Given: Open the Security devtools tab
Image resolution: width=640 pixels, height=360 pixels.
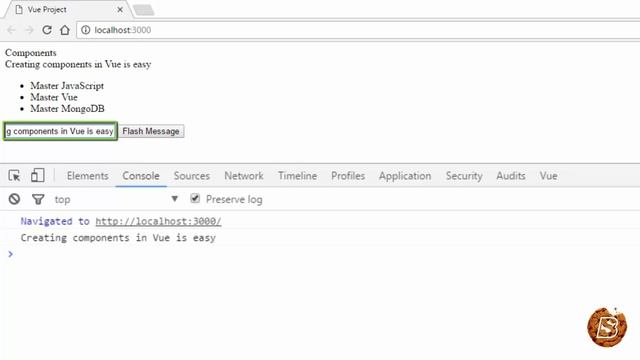Looking at the screenshot, I should (464, 176).
